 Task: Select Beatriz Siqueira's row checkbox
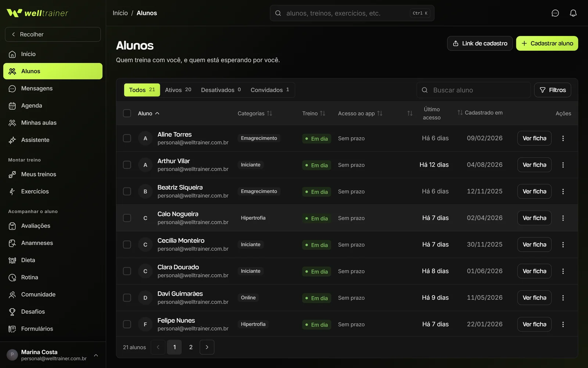(x=127, y=191)
